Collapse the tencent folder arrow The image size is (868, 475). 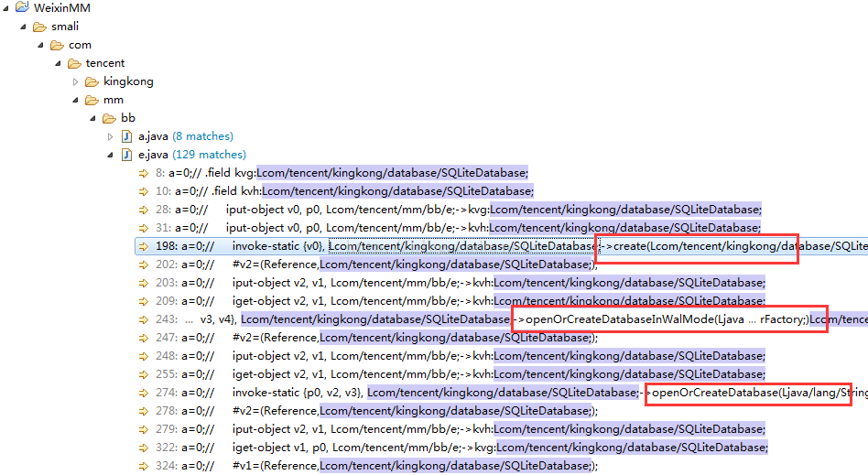coord(58,63)
